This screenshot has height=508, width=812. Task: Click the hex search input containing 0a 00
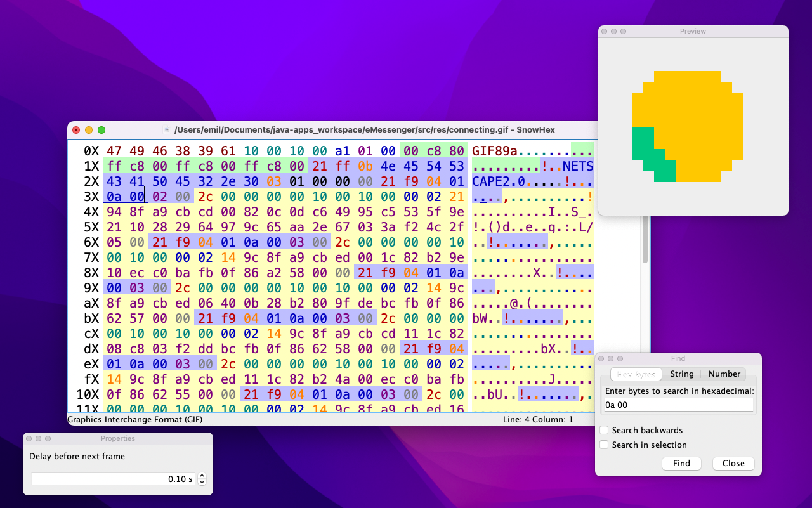tap(678, 405)
